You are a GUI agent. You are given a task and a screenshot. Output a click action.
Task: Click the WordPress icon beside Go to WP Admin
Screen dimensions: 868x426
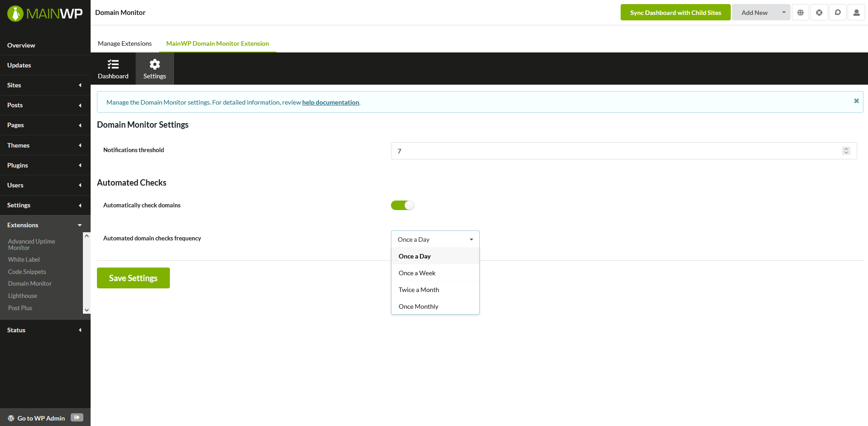10,418
